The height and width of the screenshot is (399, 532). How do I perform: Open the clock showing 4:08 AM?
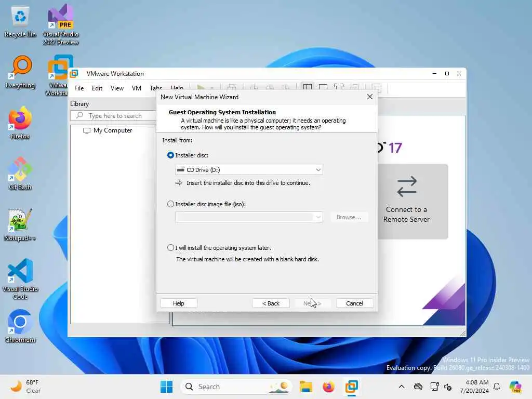(x=474, y=387)
